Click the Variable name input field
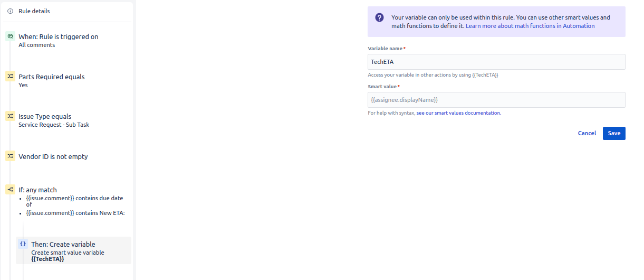Screen dimensions: 644x280 pyautogui.click(x=496, y=62)
